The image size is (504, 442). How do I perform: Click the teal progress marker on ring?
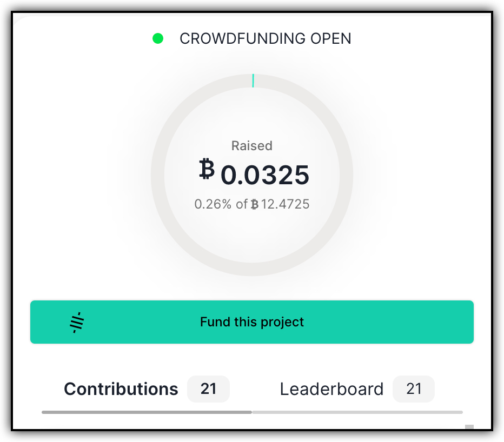(x=253, y=81)
